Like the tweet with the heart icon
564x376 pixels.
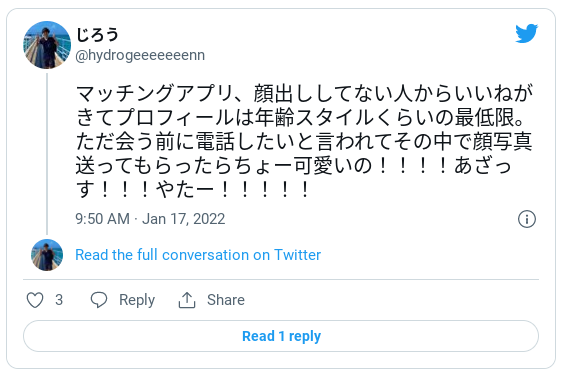[35, 300]
